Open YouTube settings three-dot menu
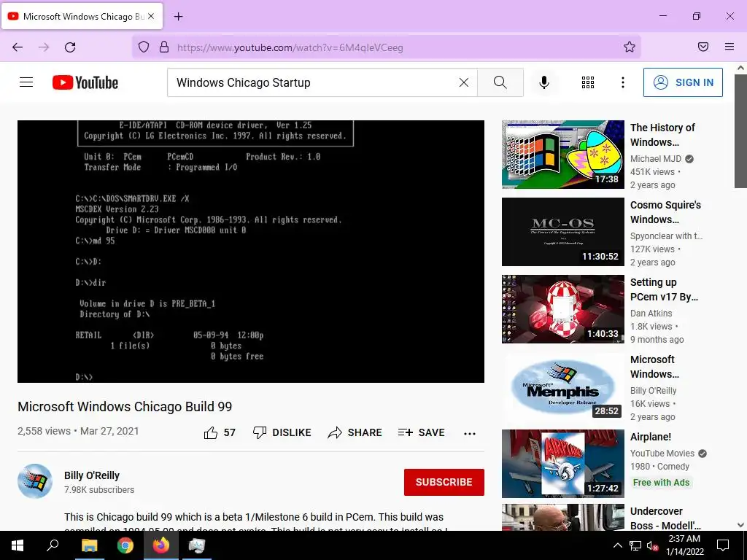747x560 pixels. click(x=623, y=82)
